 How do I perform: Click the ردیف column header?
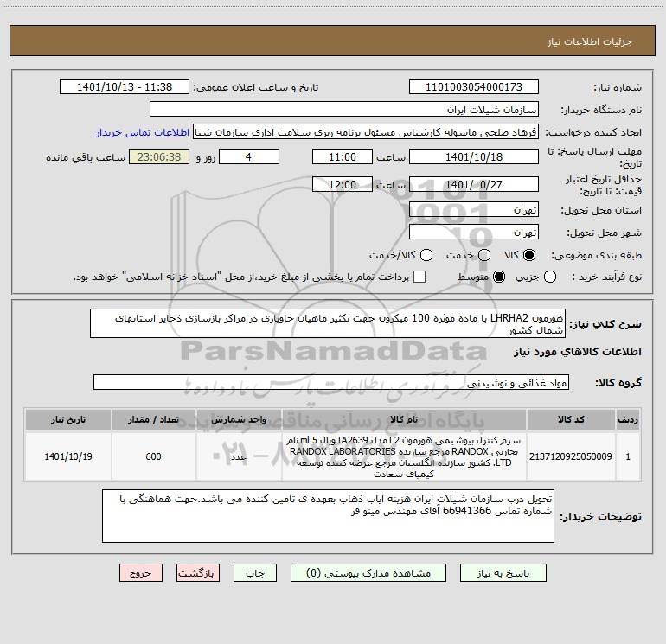[628, 419]
